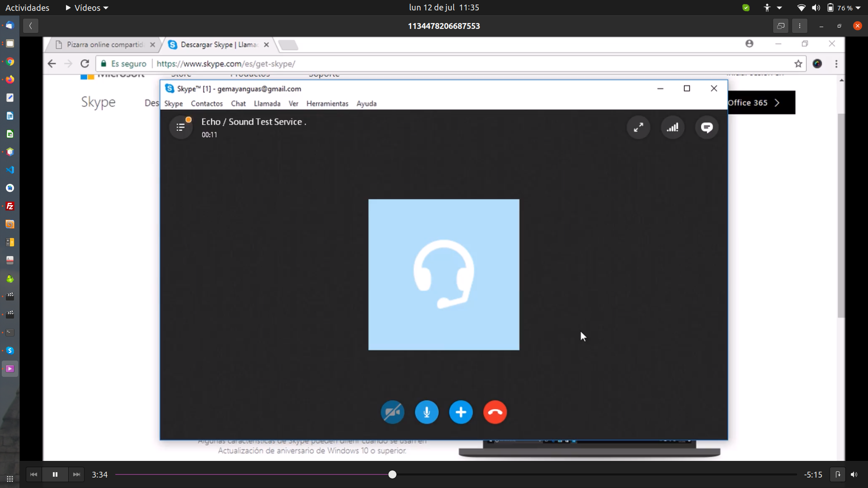
Task: Launch Firefox from the dock
Action: click(x=10, y=80)
